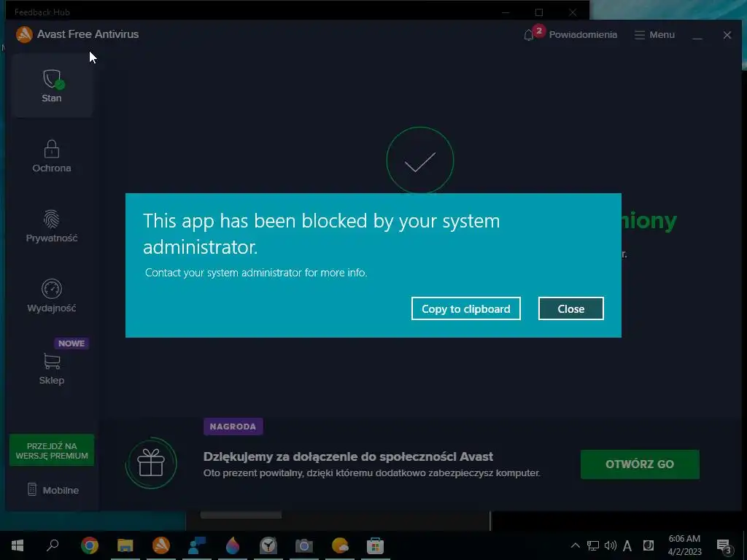Screen dimensions: 747x560
Task: Open File Explorer from taskbar
Action: (x=125, y=545)
